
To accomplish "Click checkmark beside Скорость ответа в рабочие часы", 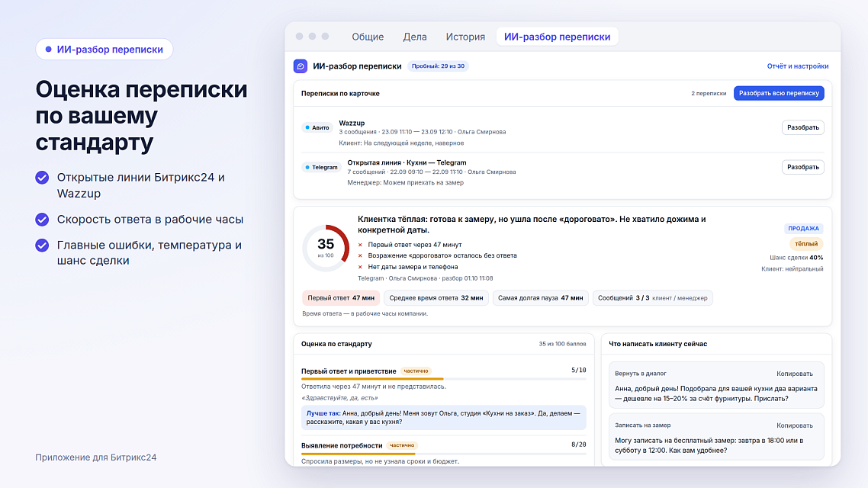I will point(42,220).
